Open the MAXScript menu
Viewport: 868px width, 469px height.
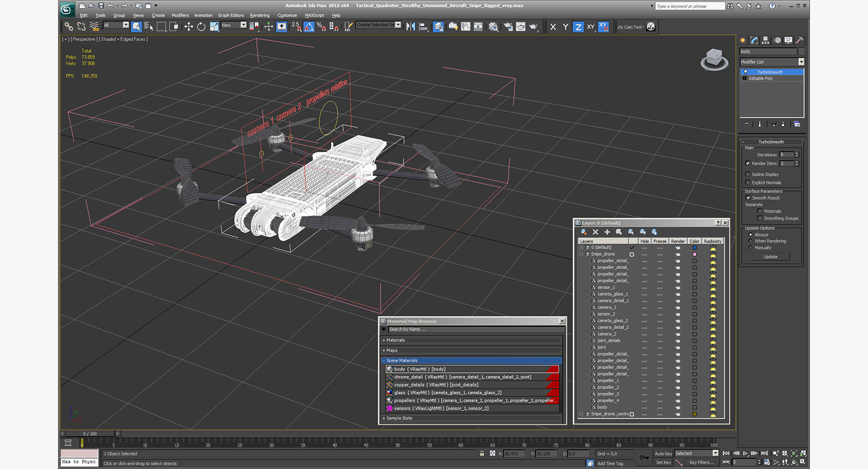click(314, 15)
